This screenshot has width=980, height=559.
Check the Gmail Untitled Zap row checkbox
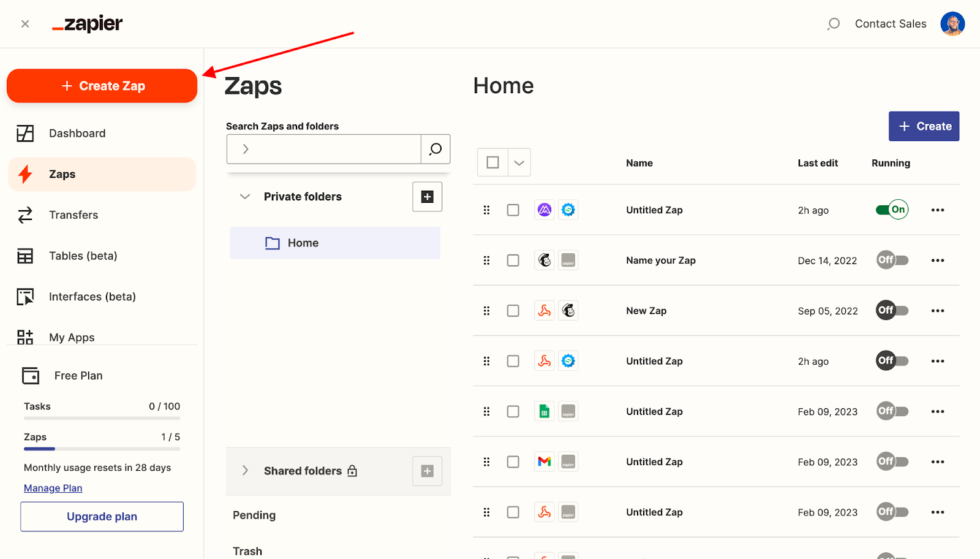click(513, 462)
